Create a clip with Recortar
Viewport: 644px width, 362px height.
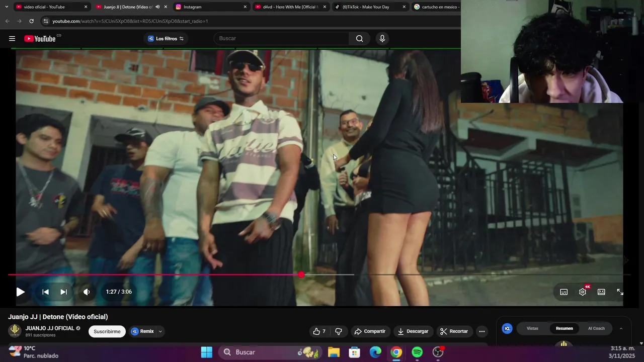[454, 331]
